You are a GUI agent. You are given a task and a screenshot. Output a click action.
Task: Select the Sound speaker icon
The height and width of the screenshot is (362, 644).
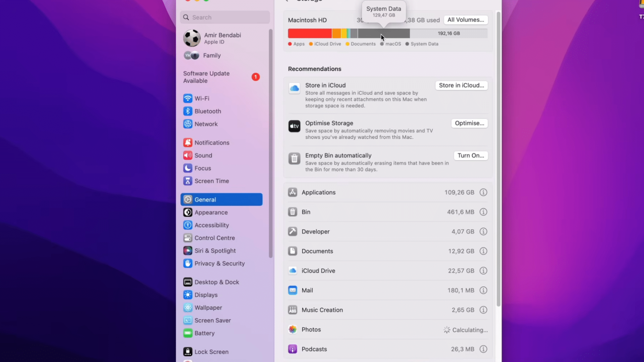click(188, 155)
